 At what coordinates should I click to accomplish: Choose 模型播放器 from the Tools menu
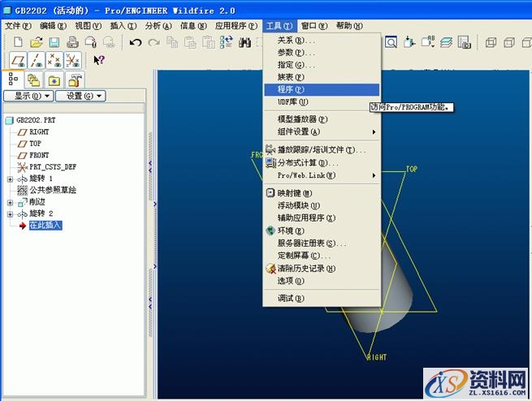point(322,119)
